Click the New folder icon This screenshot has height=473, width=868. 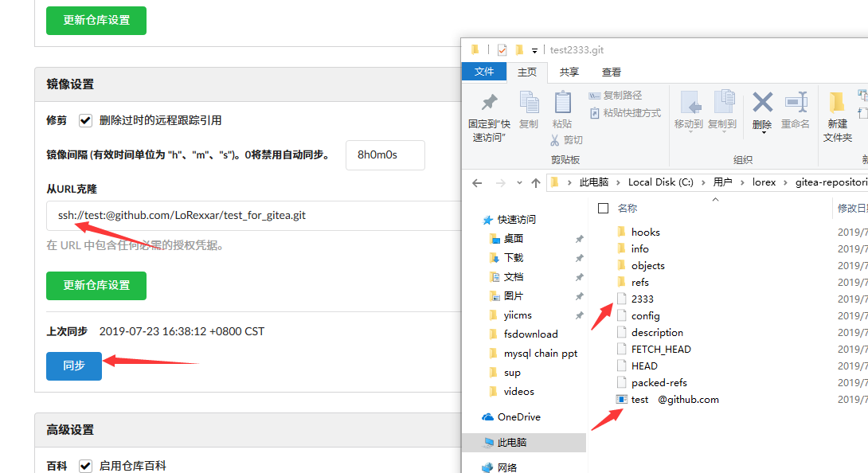pos(837,103)
